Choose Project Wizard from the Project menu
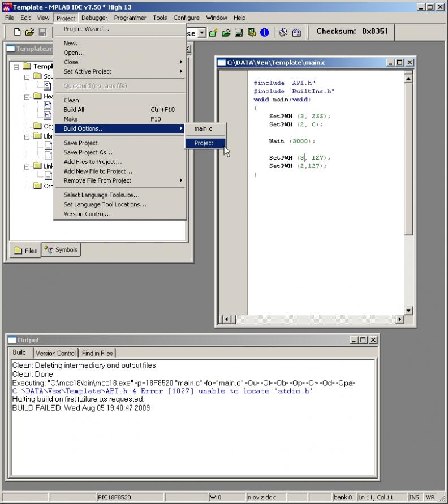Screen dimensions: 448x504 point(120,29)
